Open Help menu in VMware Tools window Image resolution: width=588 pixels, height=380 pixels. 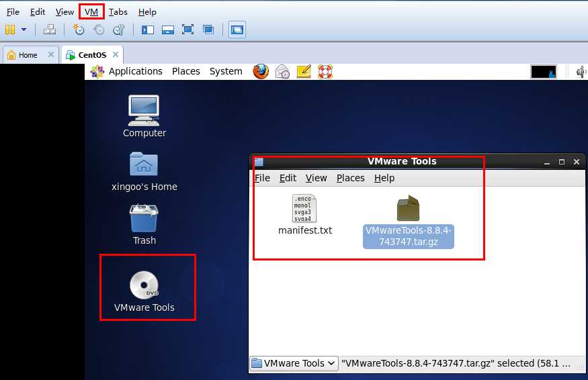point(384,178)
